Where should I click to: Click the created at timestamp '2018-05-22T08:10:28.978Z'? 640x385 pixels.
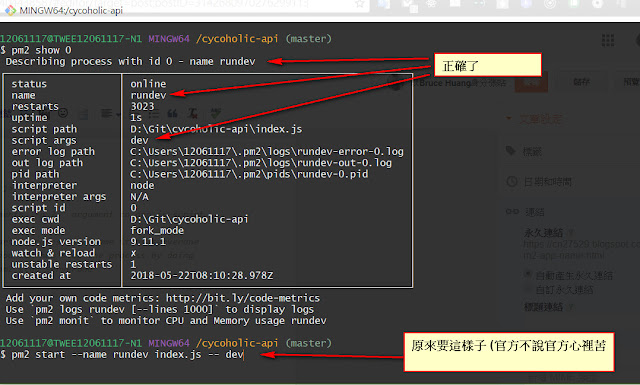pos(202,276)
